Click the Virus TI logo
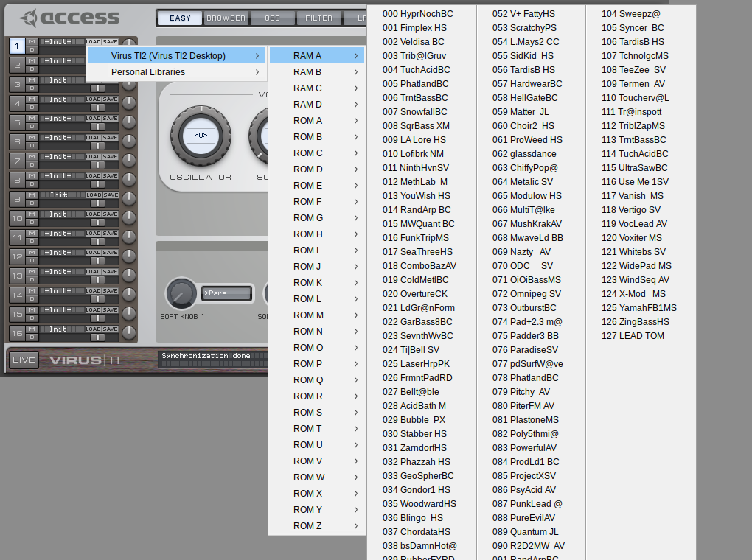 pyautogui.click(x=84, y=360)
